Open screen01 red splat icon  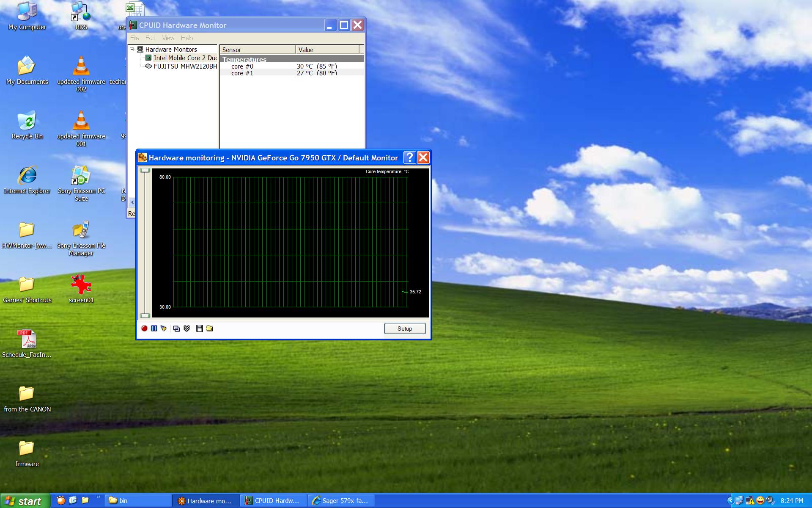coord(81,289)
